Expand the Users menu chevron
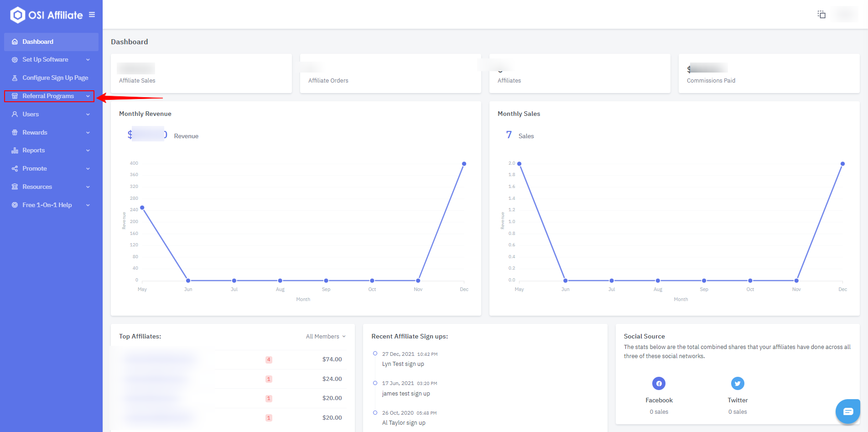Image resolution: width=868 pixels, height=432 pixels. [x=88, y=115]
